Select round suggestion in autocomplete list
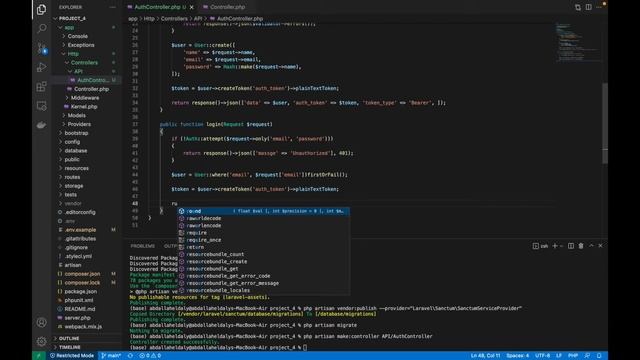 [x=263, y=211]
